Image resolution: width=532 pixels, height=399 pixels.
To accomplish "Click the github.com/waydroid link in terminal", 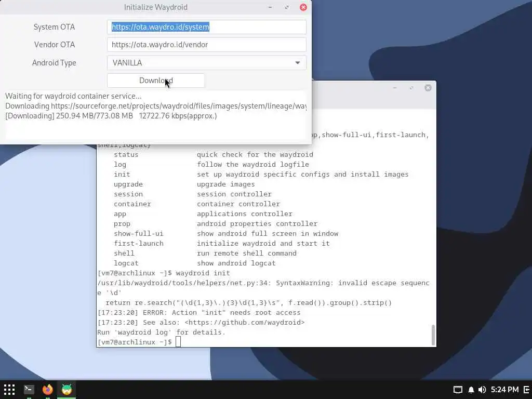I will tap(244, 322).
